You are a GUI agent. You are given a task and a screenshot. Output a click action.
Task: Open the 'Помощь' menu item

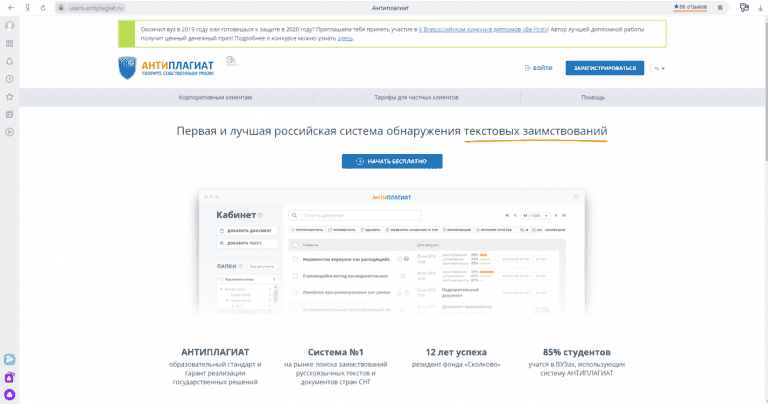point(593,97)
